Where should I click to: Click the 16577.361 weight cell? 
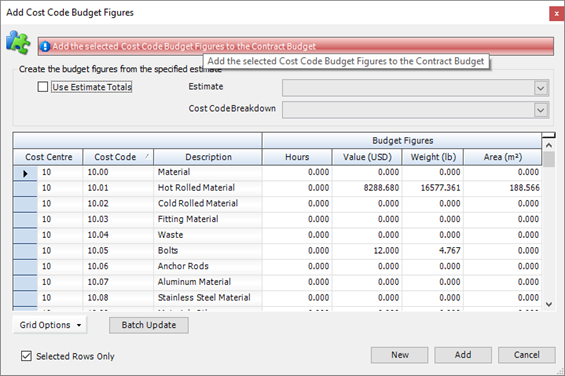433,188
